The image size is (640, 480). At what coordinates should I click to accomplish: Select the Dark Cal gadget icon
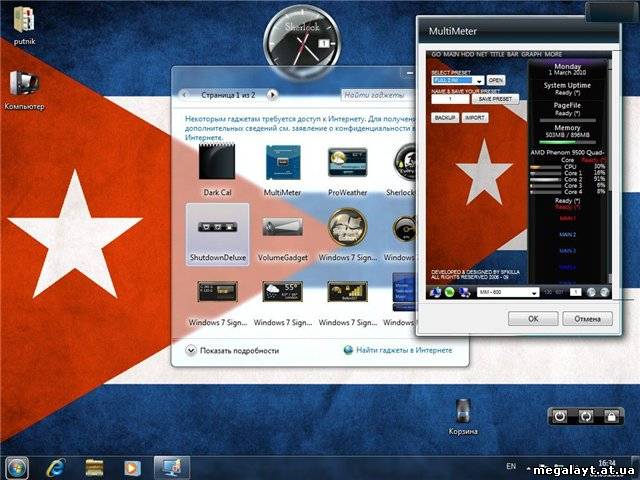point(217,162)
